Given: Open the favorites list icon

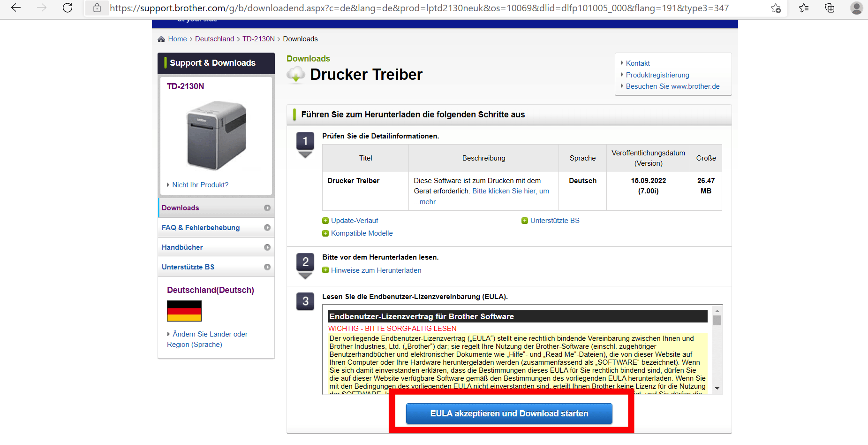Looking at the screenshot, I should point(804,8).
